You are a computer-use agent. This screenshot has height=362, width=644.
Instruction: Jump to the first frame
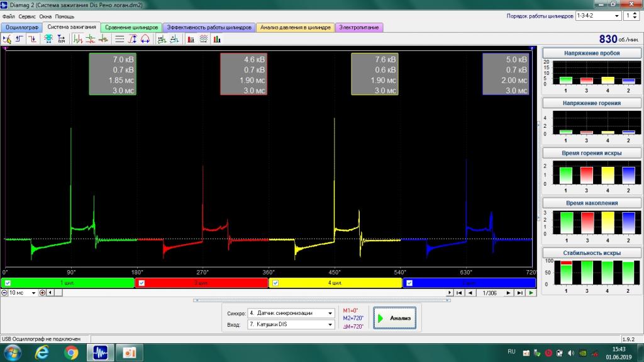(459, 293)
